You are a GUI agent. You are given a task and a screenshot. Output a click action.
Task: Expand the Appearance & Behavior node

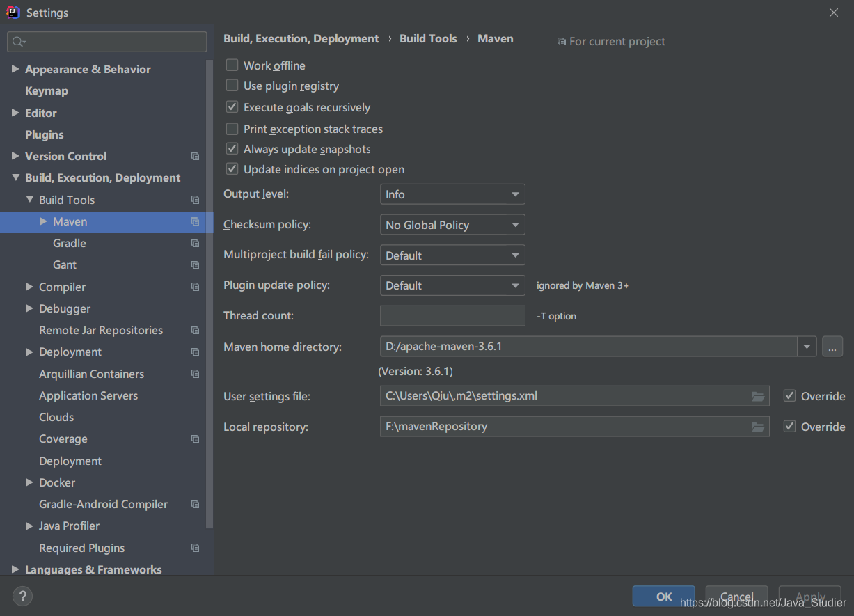coord(15,69)
